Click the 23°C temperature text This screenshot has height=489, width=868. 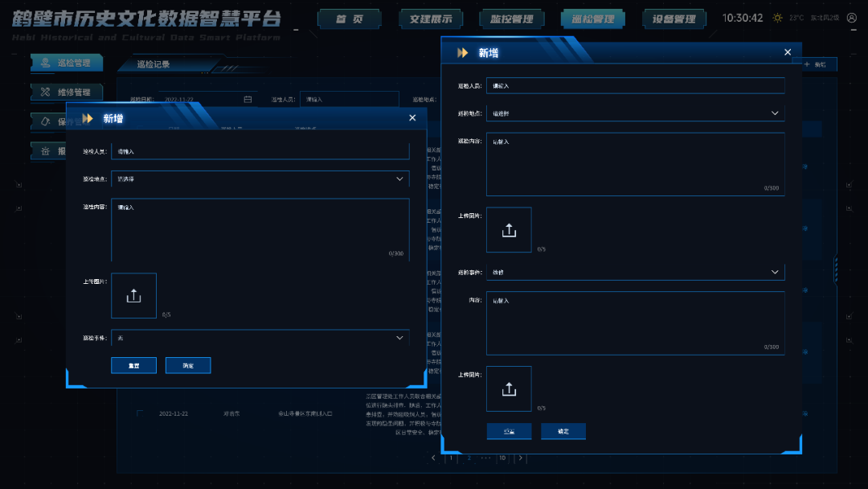[x=796, y=18]
